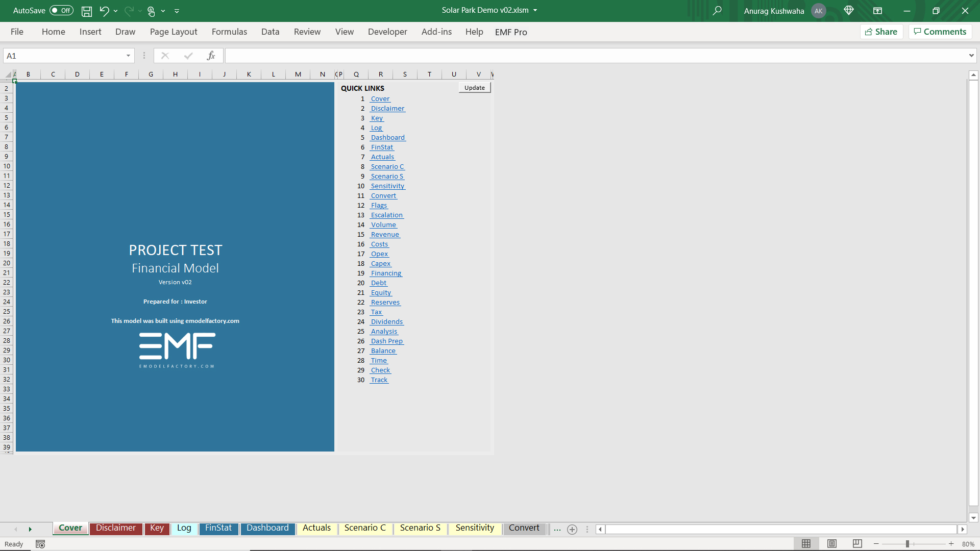Expand the formula bar
The height and width of the screenshot is (551, 980).
(971, 56)
